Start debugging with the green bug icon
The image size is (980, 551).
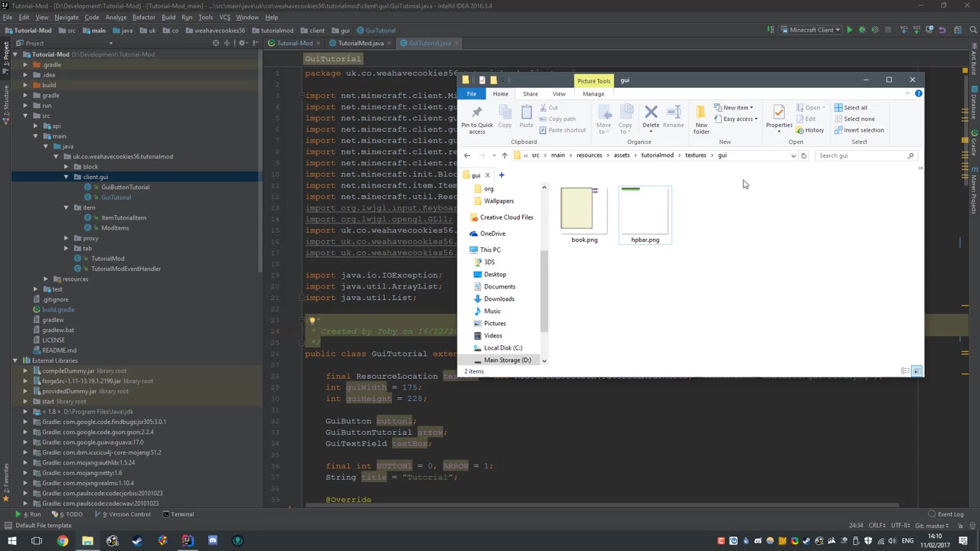coord(861,30)
